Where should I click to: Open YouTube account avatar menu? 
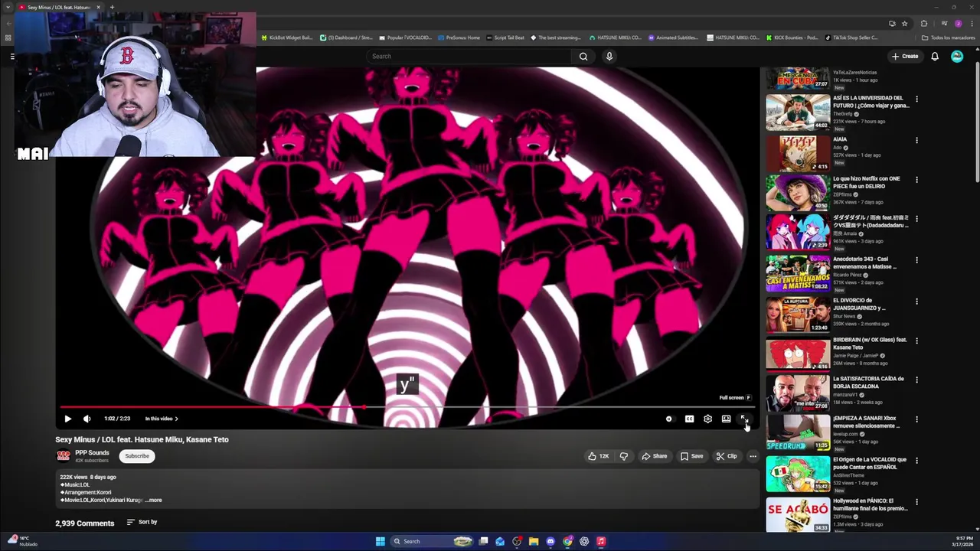click(x=957, y=56)
